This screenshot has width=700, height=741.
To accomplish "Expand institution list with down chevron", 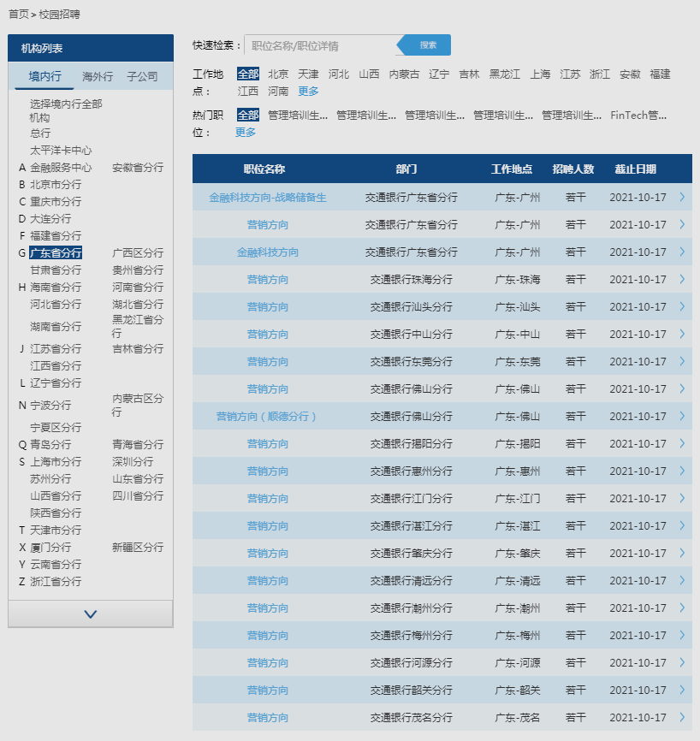I will click(90, 614).
